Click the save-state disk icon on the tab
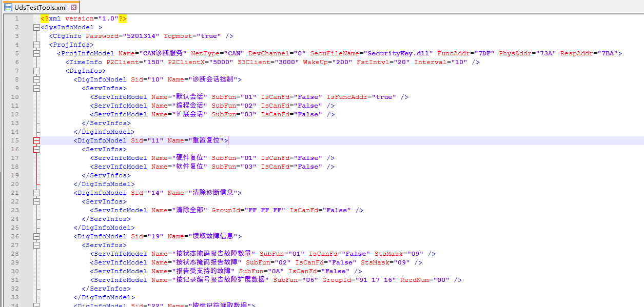 (8, 7)
